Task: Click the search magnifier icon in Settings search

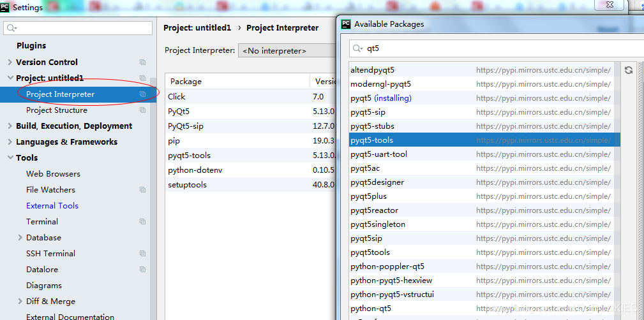Action: [11, 28]
